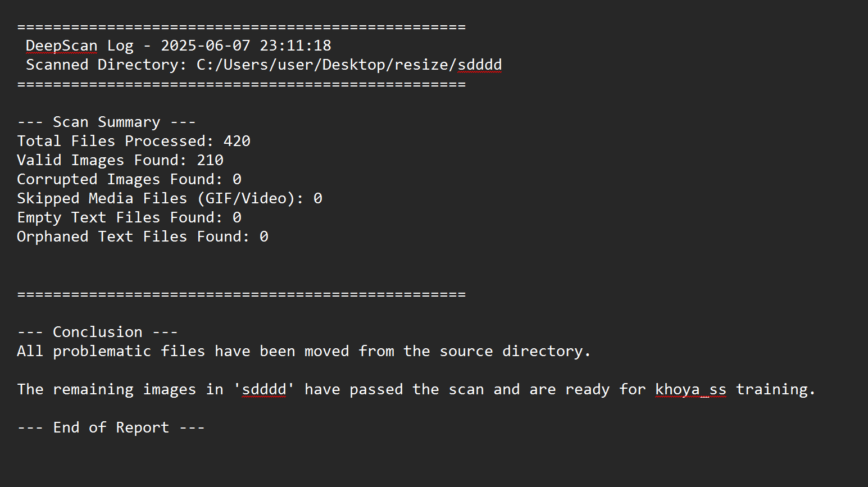Click the 'Conclusion' section heading
This screenshot has height=487, width=868.
click(97, 332)
